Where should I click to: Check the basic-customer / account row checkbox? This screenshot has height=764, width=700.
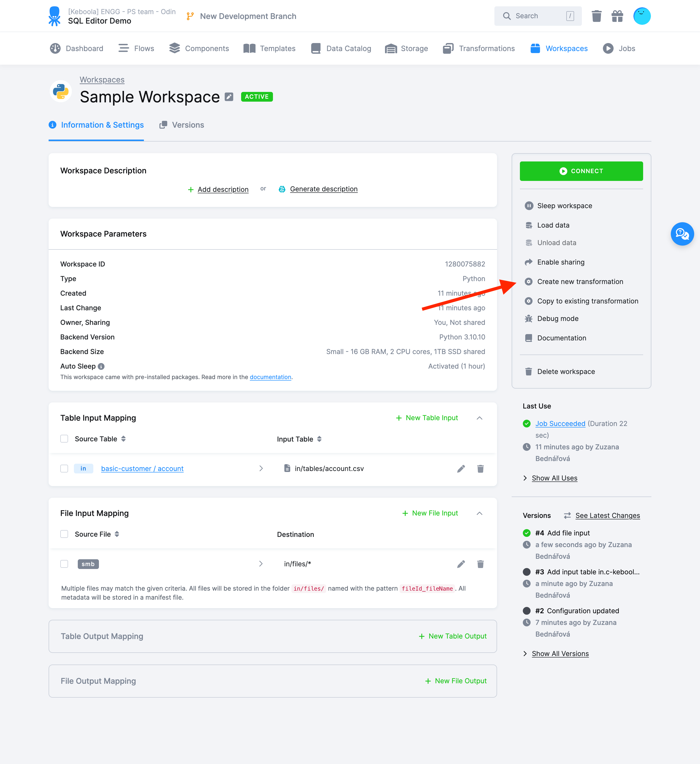[64, 468]
